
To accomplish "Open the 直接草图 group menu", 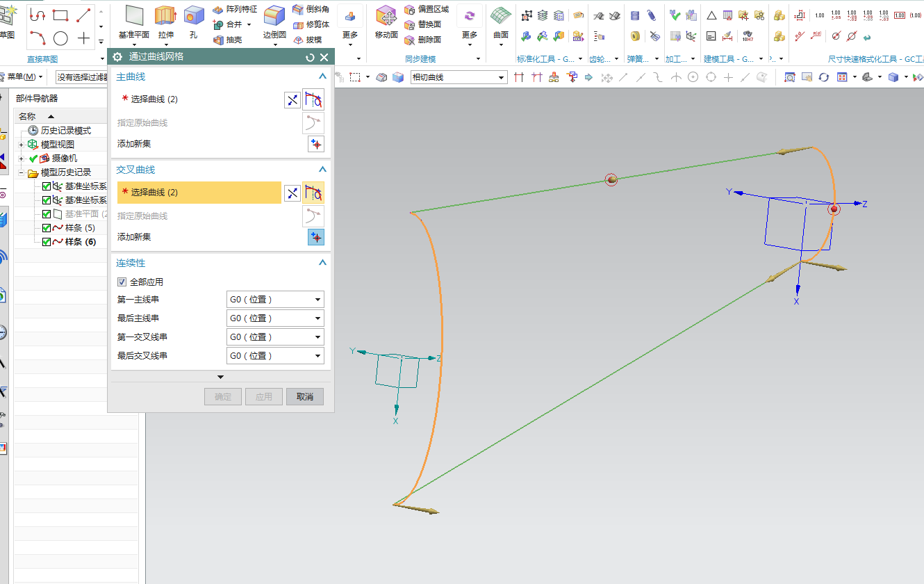I will point(101,59).
